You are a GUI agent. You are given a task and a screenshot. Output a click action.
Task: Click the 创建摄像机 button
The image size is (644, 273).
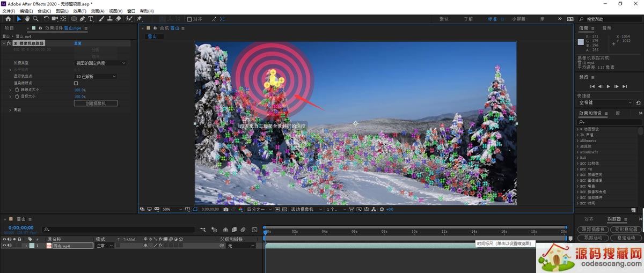96,103
